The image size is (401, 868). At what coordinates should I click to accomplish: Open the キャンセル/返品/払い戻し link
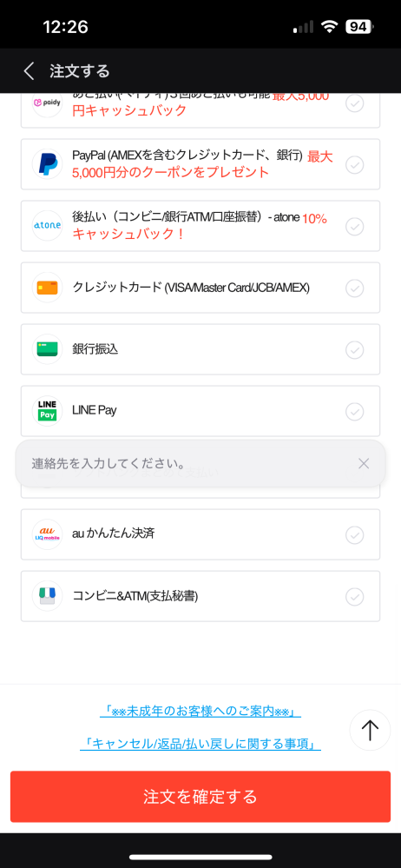[200, 744]
